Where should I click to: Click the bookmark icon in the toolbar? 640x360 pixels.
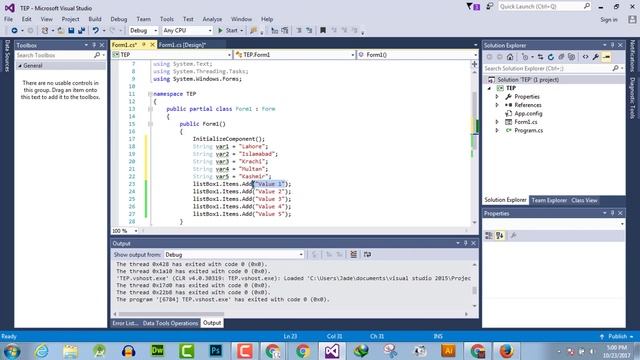pyautogui.click(x=323, y=31)
